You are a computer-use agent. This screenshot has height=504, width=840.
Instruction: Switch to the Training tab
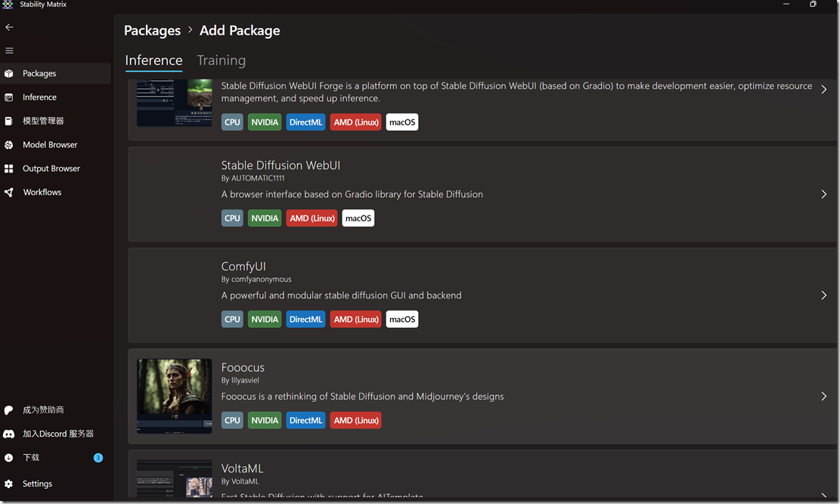click(222, 60)
